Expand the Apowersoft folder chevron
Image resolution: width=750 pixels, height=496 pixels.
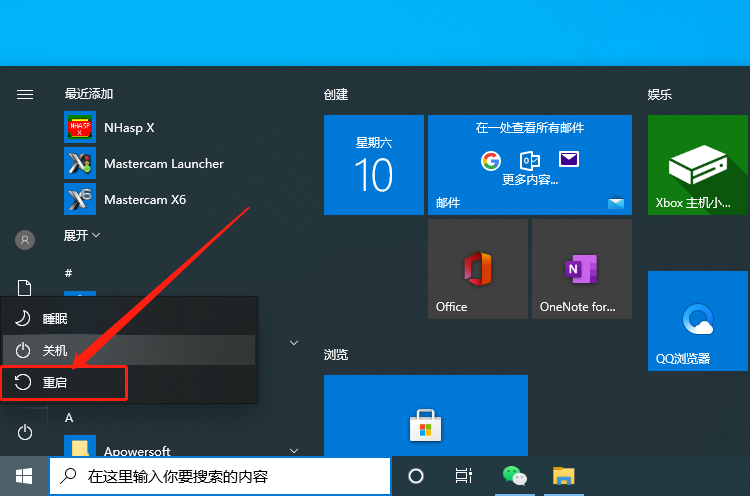[x=294, y=451]
